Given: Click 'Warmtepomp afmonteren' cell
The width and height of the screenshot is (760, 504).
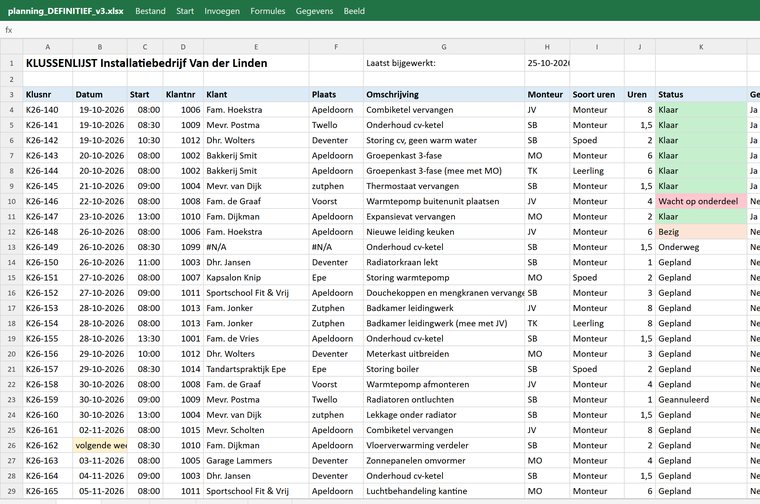Looking at the screenshot, I should click(443, 385).
